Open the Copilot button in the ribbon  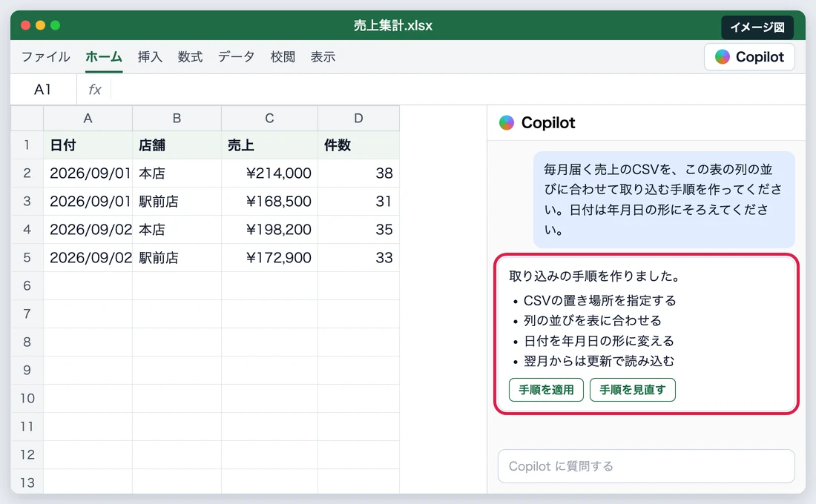tap(749, 56)
